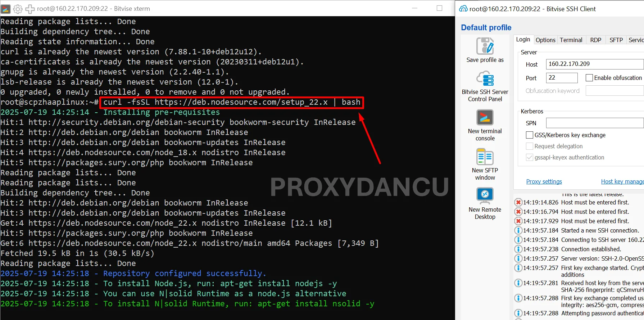Screen dimensions: 644x320
Task: Open Bitvise SSH Server Control Panel
Action: (x=485, y=86)
